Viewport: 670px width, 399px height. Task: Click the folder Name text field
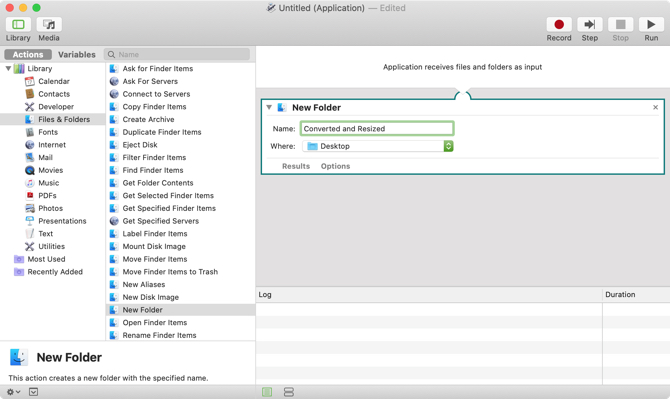[x=377, y=129]
